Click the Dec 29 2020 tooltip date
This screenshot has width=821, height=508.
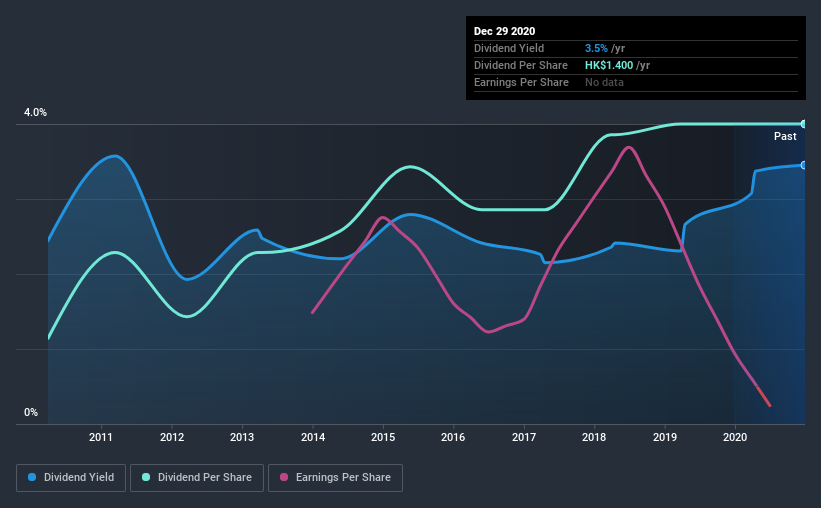[504, 31]
